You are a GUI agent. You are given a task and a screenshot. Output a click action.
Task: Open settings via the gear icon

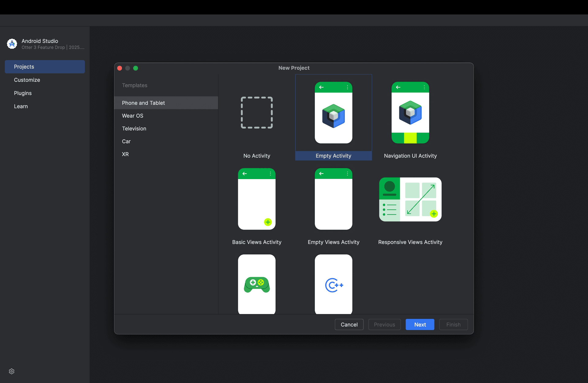pyautogui.click(x=12, y=371)
